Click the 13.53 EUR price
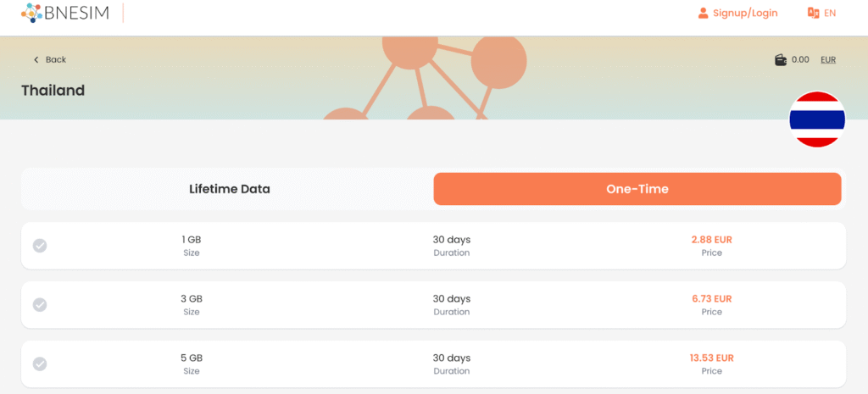Image resolution: width=868 pixels, height=394 pixels. (x=711, y=358)
